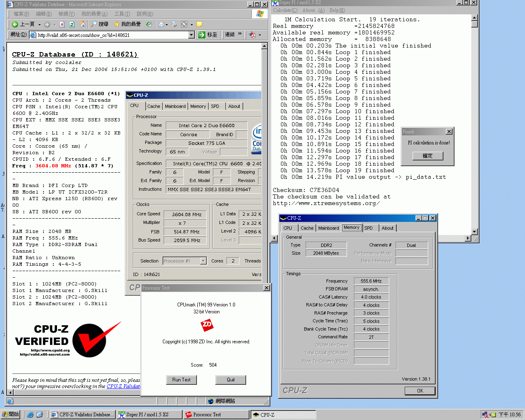Open the Adobe PDF toolbar dropdown arrow
The width and height of the screenshot is (525, 420).
260,35
